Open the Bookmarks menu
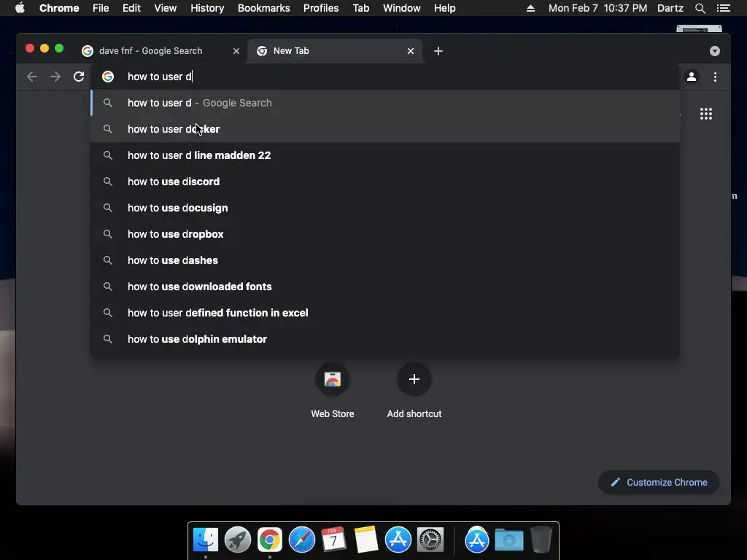Screen dimensions: 747x560 click(x=264, y=8)
